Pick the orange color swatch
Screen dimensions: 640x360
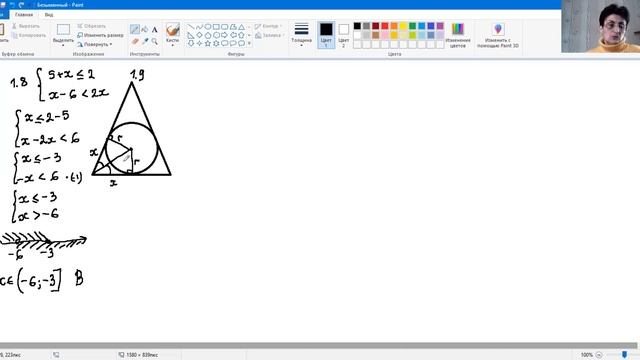tap(394, 26)
